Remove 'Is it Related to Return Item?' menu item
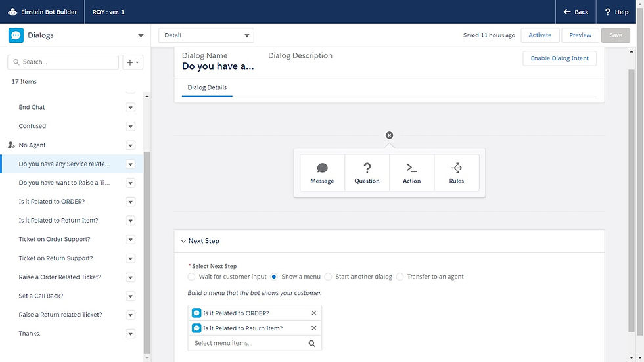Image resolution: width=644 pixels, height=362 pixels. click(x=314, y=328)
